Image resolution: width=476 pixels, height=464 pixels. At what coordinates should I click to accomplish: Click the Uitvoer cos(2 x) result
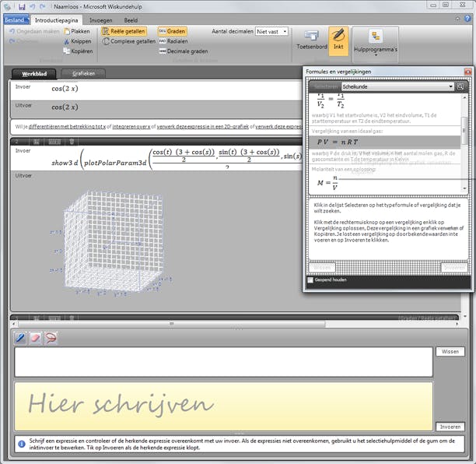(x=65, y=107)
